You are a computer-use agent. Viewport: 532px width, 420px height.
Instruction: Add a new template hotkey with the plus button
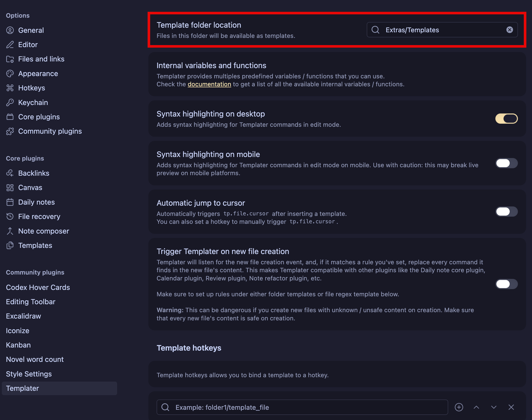tap(459, 407)
